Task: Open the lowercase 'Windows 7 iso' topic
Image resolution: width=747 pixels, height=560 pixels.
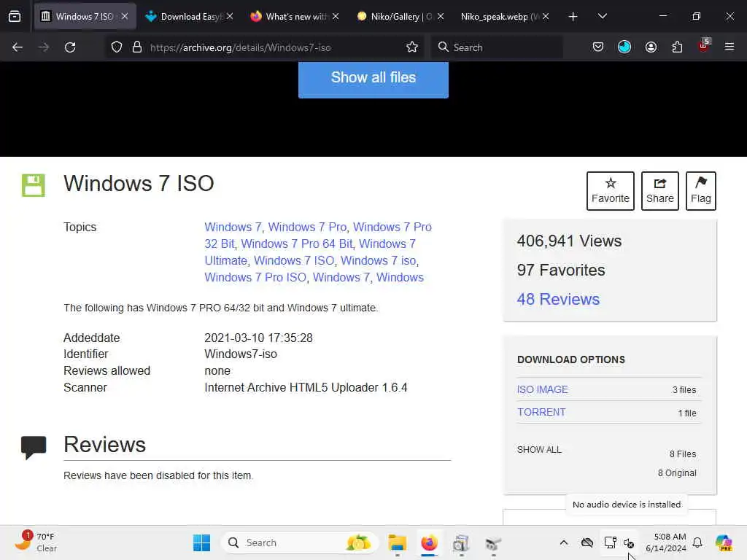Action: pyautogui.click(x=379, y=260)
